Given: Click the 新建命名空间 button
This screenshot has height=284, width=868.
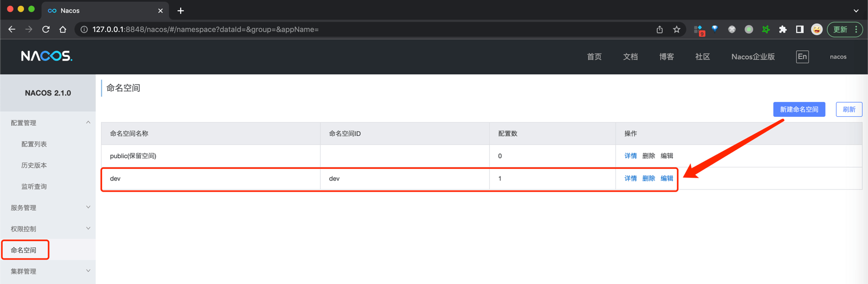Looking at the screenshot, I should tap(799, 109).
